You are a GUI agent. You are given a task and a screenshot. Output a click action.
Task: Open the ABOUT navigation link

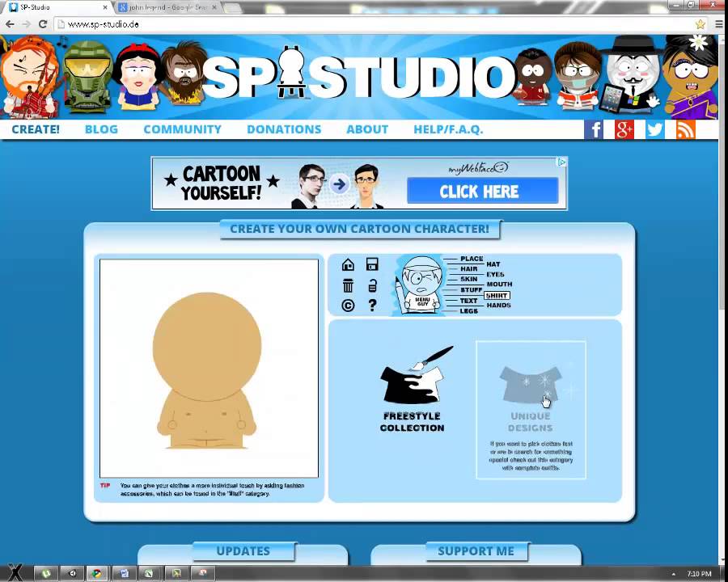pyautogui.click(x=367, y=129)
